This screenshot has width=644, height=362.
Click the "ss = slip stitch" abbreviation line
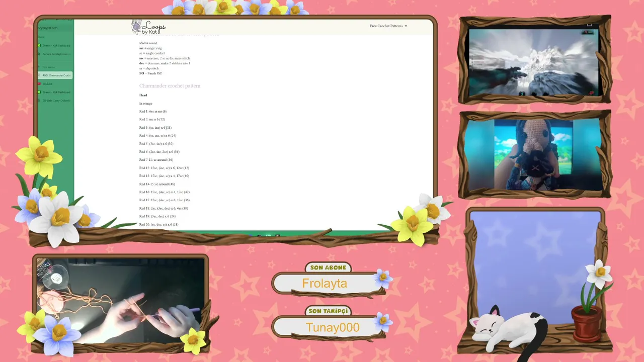coord(149,68)
